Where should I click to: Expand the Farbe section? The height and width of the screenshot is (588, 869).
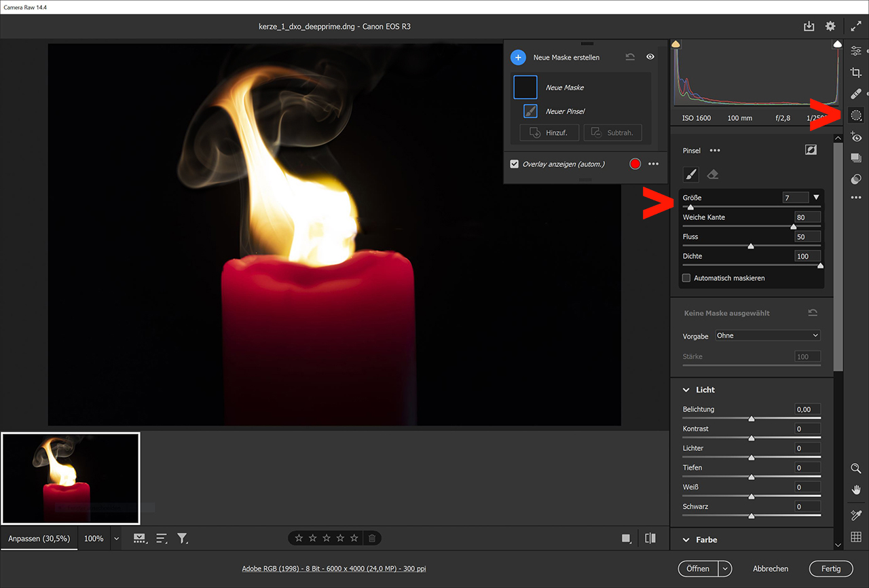click(686, 540)
